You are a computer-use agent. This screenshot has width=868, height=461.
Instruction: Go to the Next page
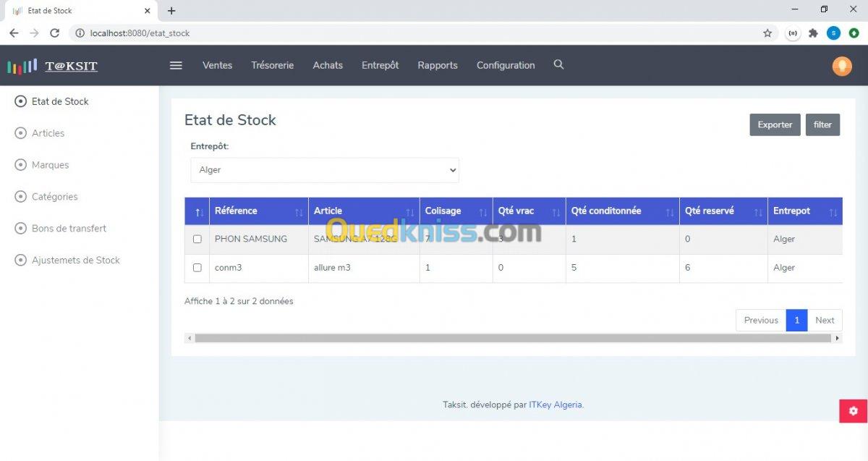point(825,320)
